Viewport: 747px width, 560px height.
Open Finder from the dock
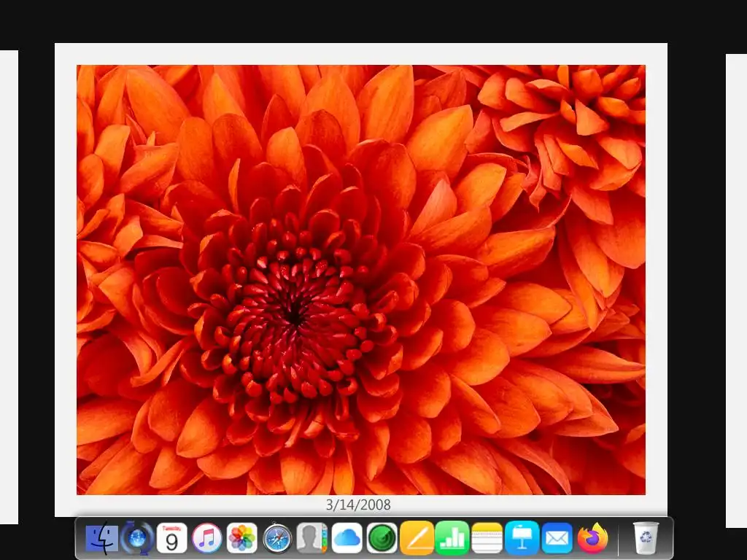[102, 539]
